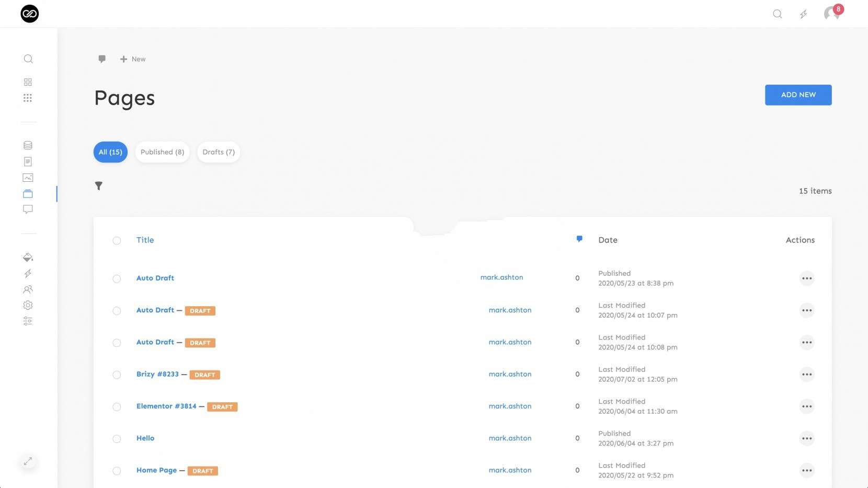Open the Settings gear in sidebar
This screenshot has height=488, width=868.
(28, 305)
